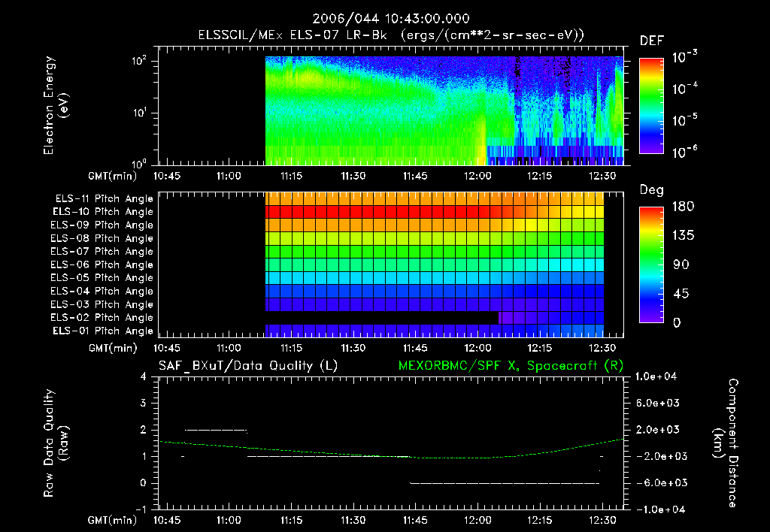The width and height of the screenshot is (770, 532).
Task: Click the 10^-5 DEF scale value
Action: coord(684,120)
